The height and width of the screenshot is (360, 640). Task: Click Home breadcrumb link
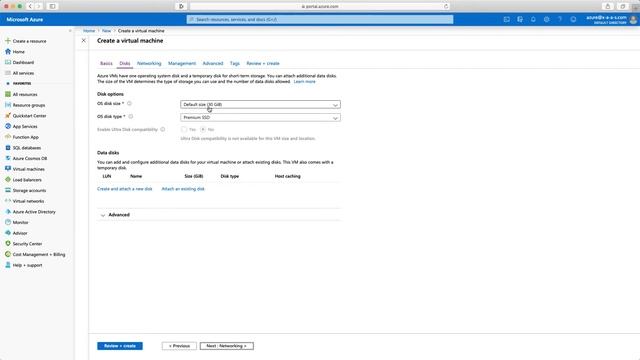click(89, 31)
